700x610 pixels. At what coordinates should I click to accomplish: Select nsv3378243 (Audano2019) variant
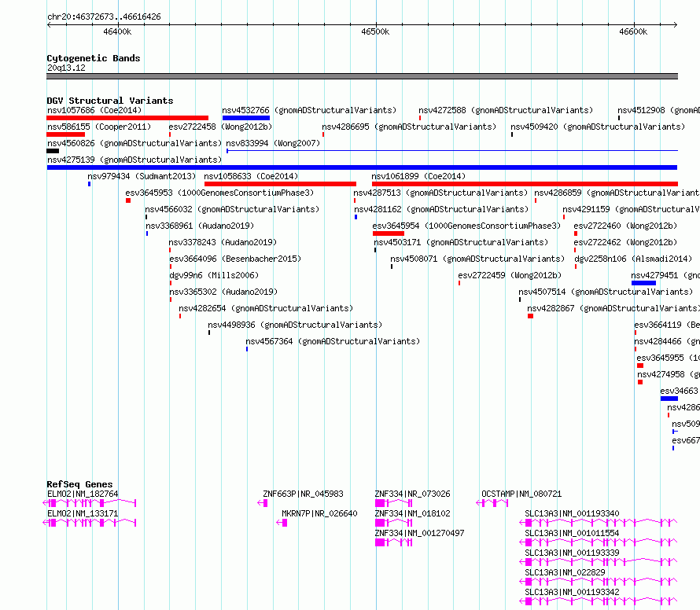click(x=223, y=242)
